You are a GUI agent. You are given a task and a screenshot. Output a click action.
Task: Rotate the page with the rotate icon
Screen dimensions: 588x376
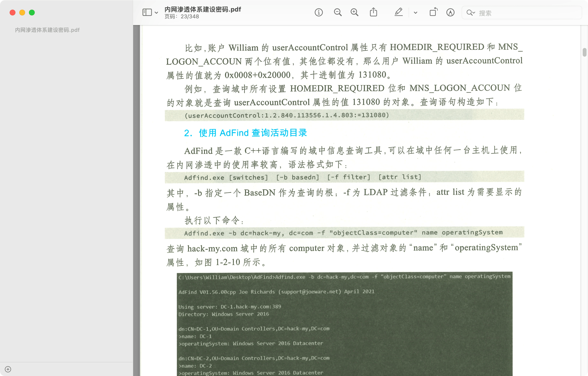coord(433,12)
